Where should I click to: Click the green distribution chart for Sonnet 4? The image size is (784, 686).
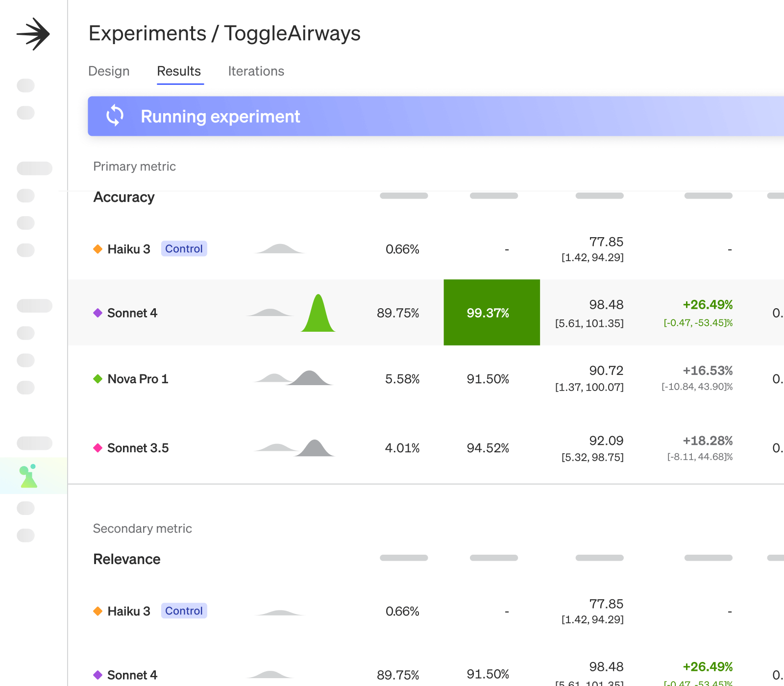click(x=318, y=315)
